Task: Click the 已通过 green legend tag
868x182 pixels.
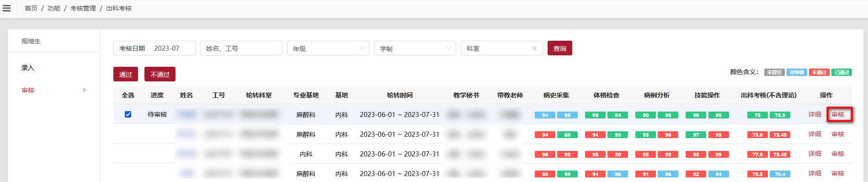Action: 841,72
